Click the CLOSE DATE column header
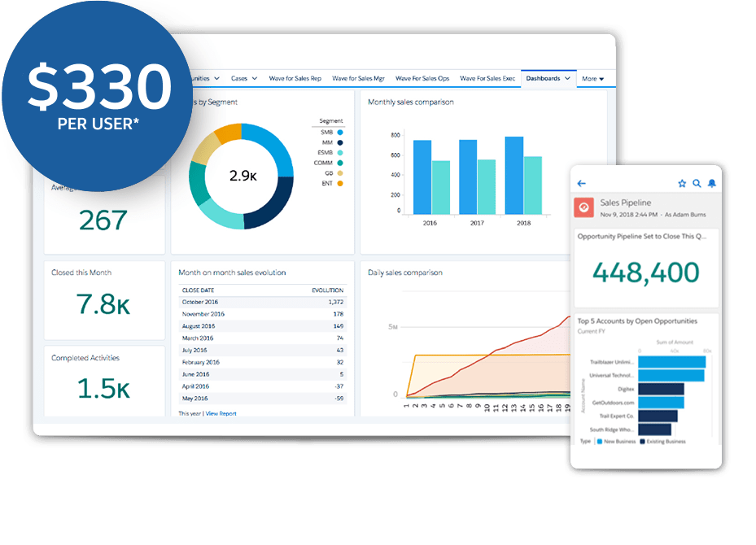This screenshot has height=545, width=756. pyautogui.click(x=198, y=290)
